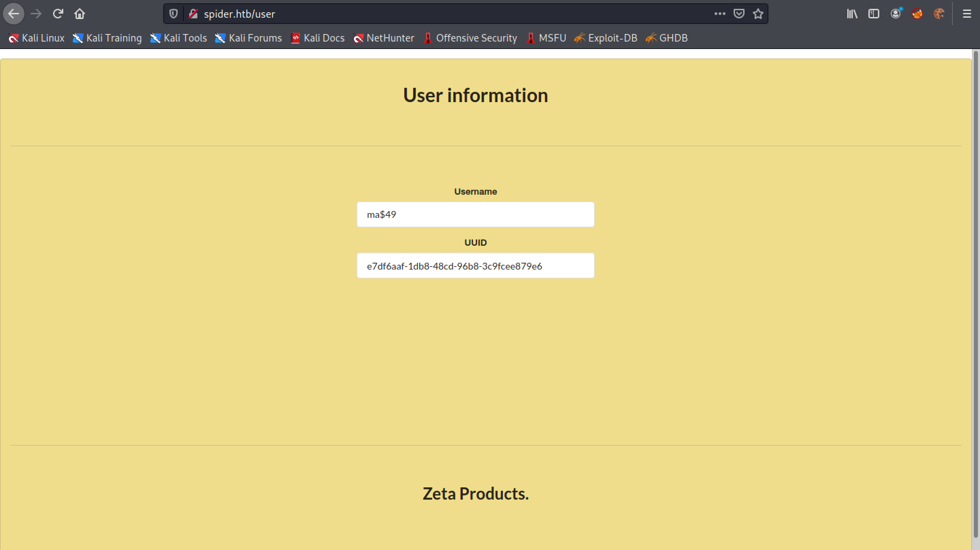Click the forward navigation arrow

click(36, 14)
